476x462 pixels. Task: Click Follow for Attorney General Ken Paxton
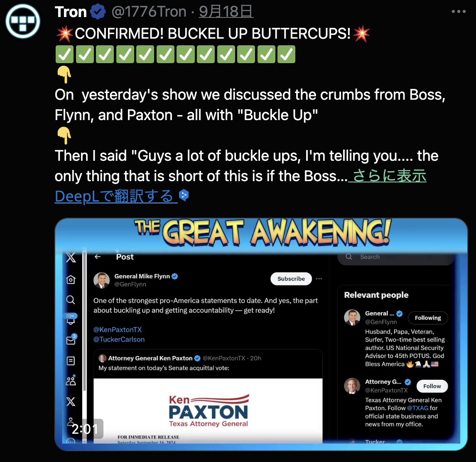pos(432,386)
